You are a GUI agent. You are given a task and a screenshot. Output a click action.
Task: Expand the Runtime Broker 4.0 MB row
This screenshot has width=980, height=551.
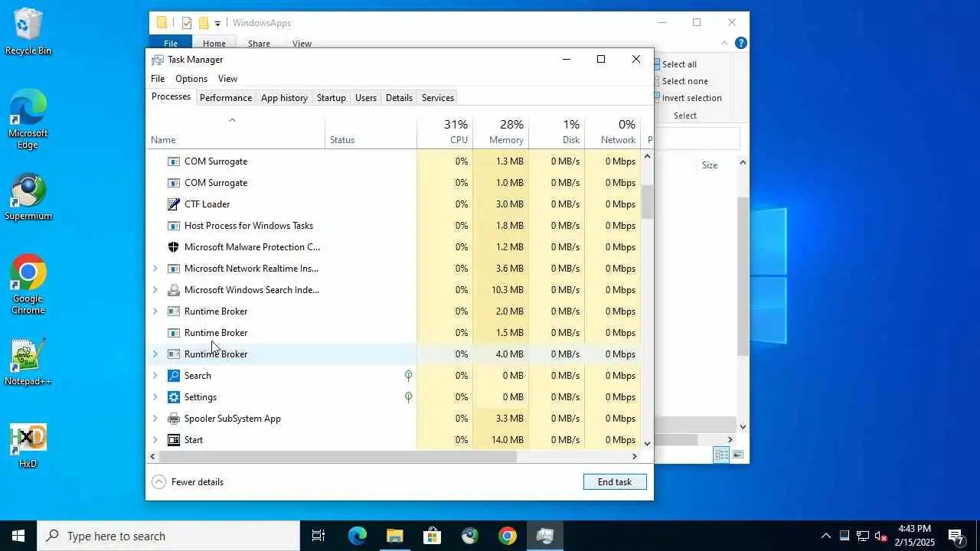(155, 354)
